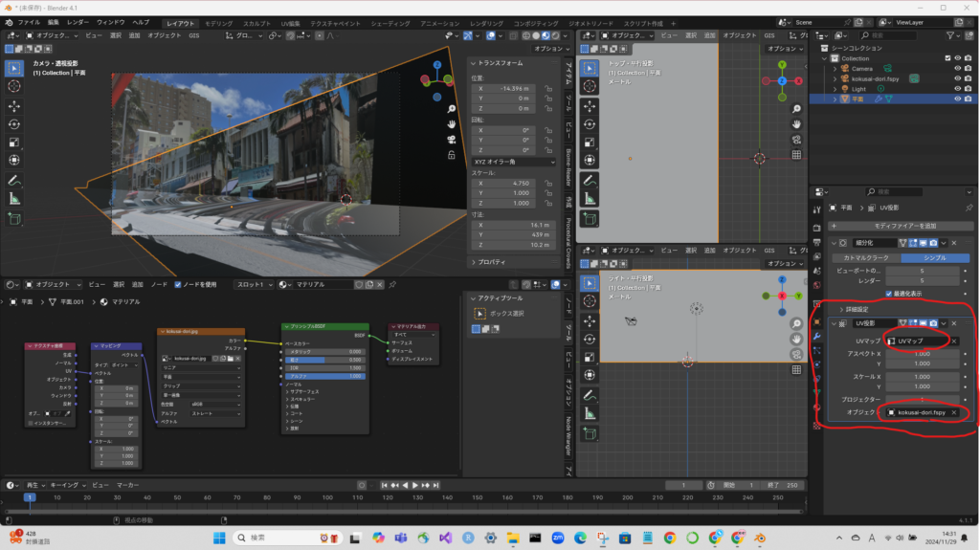Toggle the 最適化表示 checkbox

coord(889,293)
